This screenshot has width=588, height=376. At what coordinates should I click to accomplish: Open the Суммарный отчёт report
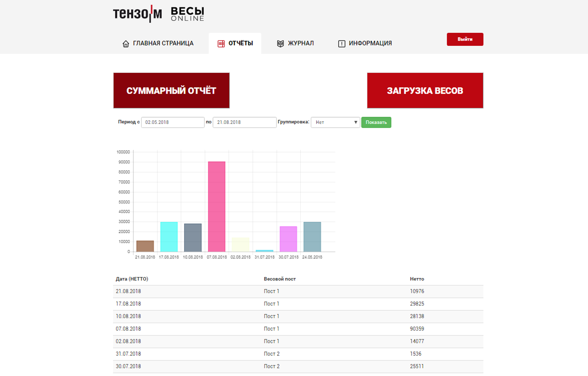click(x=171, y=91)
